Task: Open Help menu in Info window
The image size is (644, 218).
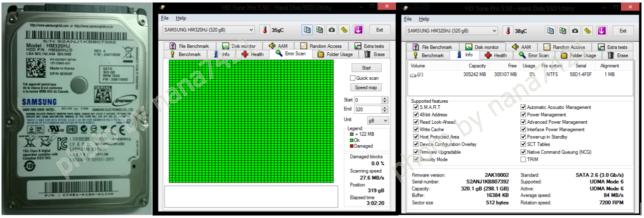Action: [424, 19]
